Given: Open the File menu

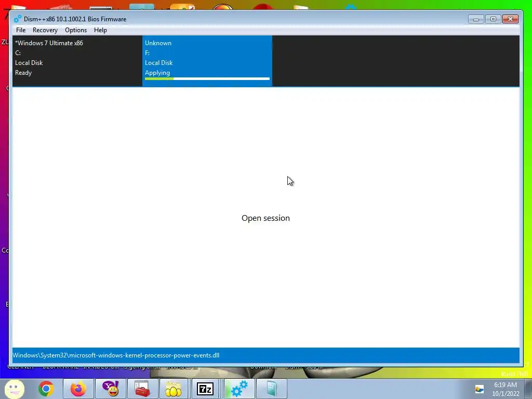Looking at the screenshot, I should point(21,30).
